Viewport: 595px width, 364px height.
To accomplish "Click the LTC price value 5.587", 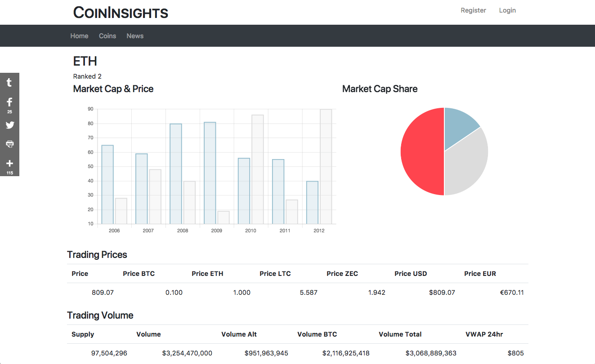I will 309,293.
